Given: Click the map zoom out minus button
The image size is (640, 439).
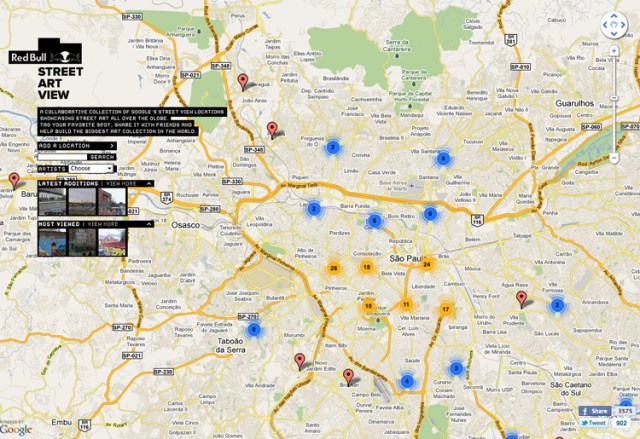Looking at the screenshot, I should [613, 158].
